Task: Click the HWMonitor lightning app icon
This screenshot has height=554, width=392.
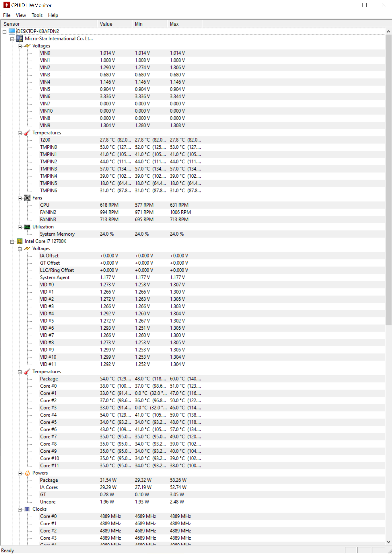Action: click(6, 5)
